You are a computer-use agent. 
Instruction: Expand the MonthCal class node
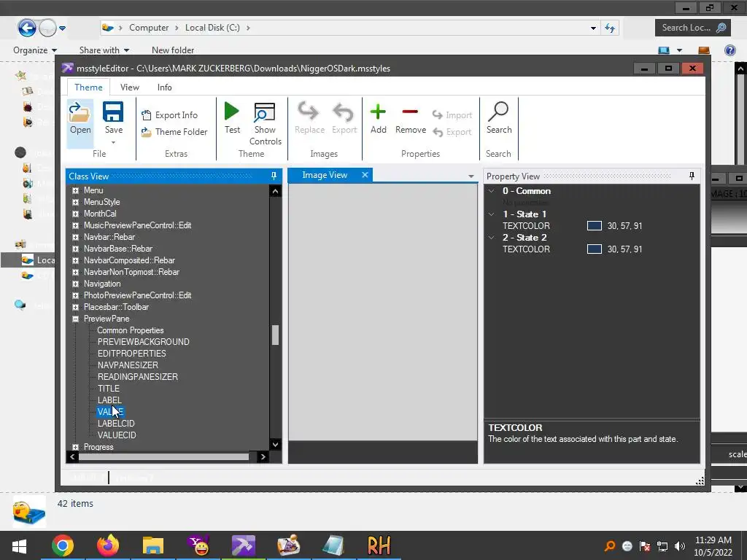75,214
